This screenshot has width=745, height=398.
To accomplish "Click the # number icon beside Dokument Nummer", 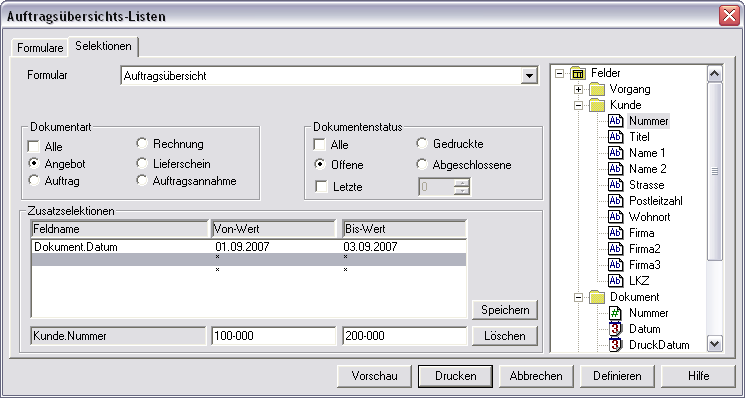I will [615, 313].
